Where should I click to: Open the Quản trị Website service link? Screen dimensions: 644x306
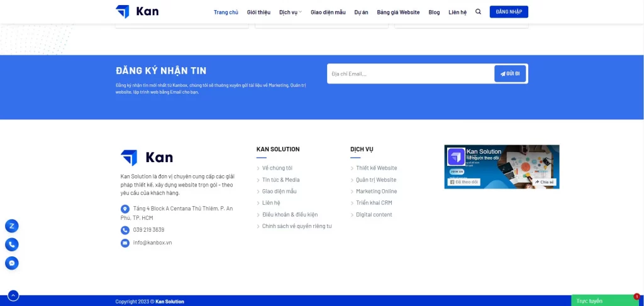click(376, 180)
